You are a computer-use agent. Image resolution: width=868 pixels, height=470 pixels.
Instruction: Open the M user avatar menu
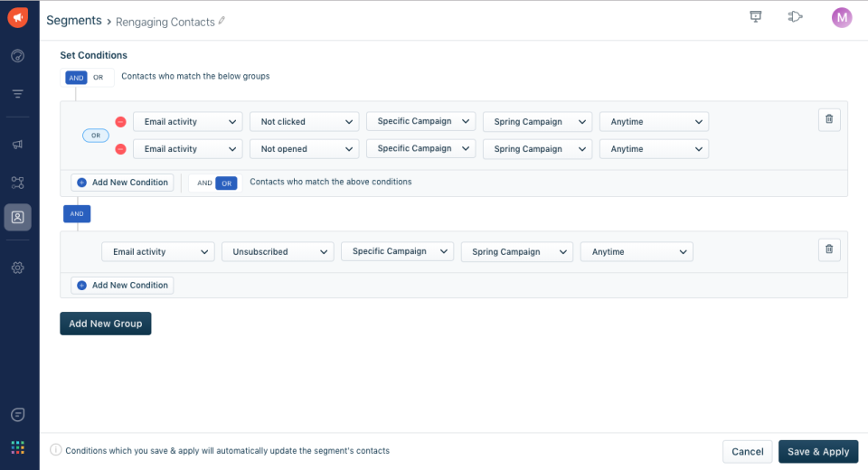842,18
